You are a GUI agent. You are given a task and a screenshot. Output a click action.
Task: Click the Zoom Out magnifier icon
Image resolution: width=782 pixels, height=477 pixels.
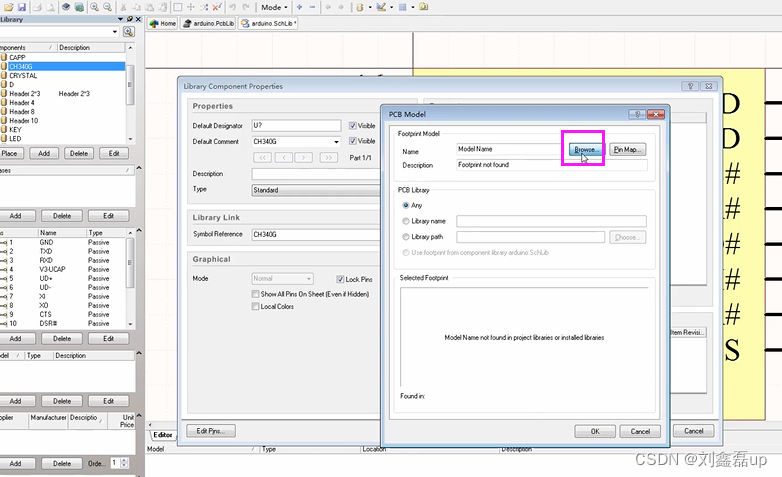[x=107, y=7]
